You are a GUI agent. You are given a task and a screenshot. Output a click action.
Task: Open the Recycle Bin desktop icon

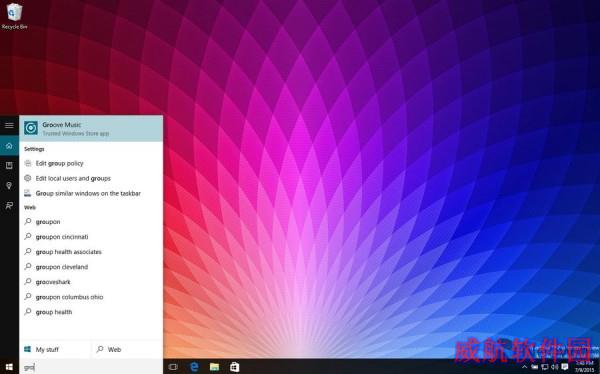point(14,16)
